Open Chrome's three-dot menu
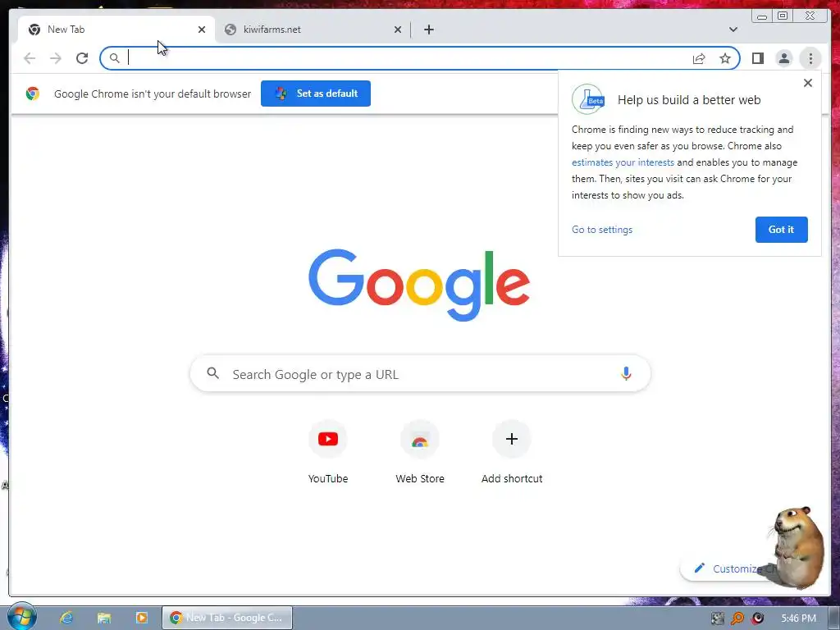Image resolution: width=840 pixels, height=630 pixels. (810, 58)
